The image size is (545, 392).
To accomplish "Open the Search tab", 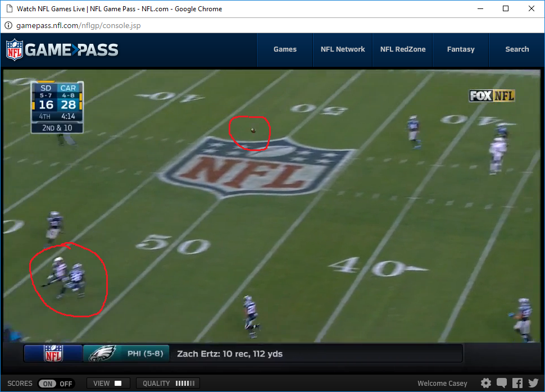I will click(517, 49).
